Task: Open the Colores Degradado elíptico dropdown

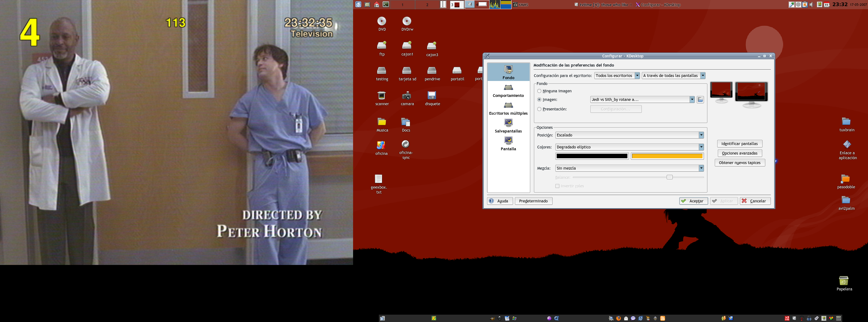Action: pos(629,147)
